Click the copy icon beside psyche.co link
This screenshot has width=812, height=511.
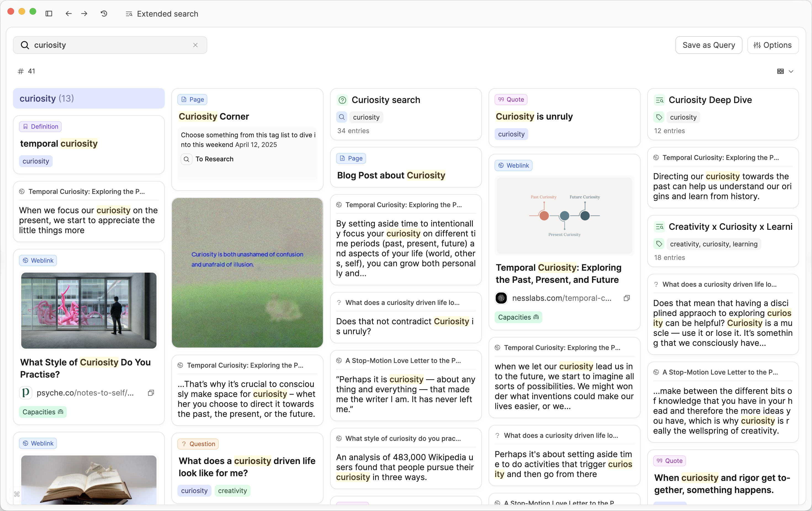pyautogui.click(x=151, y=393)
